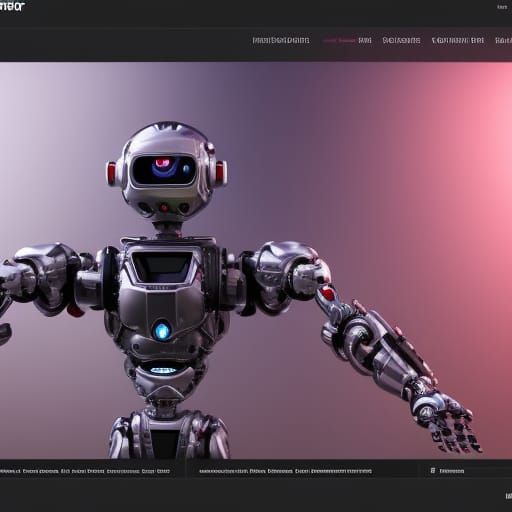Open the tiny link in the top-right corner
The image size is (512, 512).
tap(502, 7)
